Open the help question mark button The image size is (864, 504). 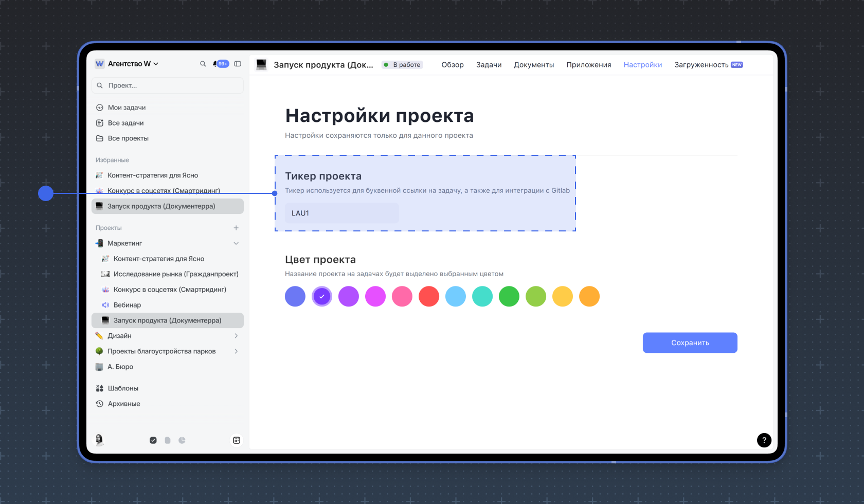click(x=764, y=440)
